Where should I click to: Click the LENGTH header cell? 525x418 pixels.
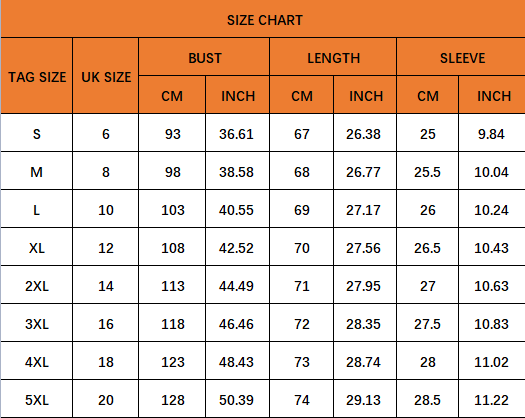(x=333, y=57)
